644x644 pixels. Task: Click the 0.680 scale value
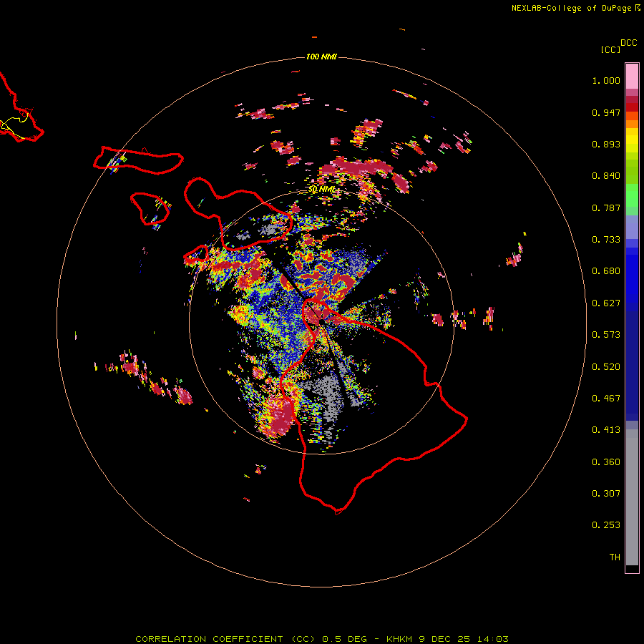tap(606, 271)
